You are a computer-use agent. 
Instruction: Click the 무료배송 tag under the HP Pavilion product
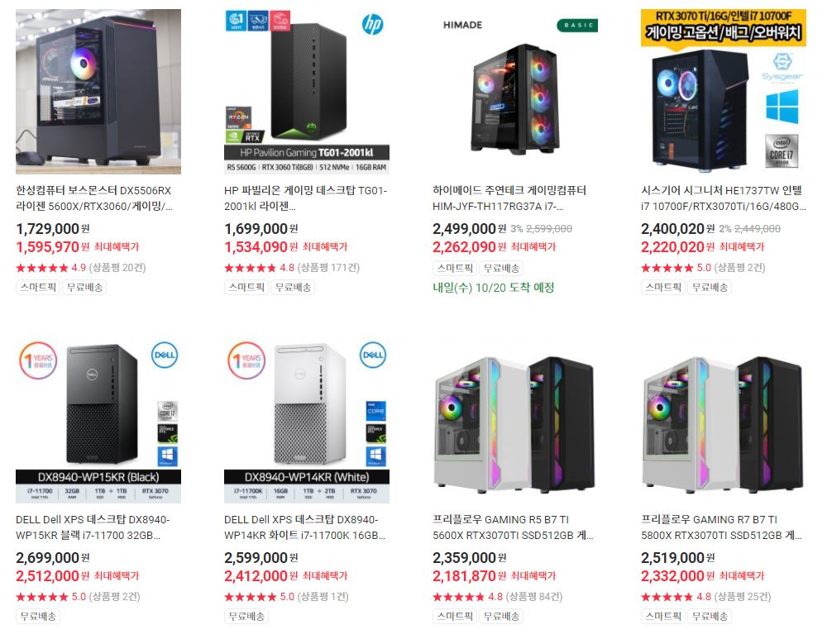coord(293,287)
